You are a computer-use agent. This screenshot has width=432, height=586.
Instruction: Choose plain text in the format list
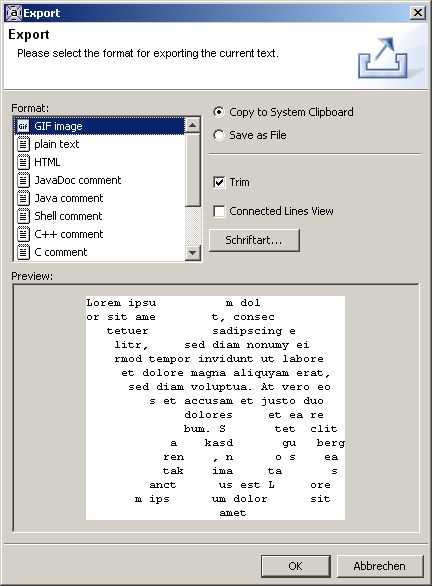pyautogui.click(x=99, y=144)
